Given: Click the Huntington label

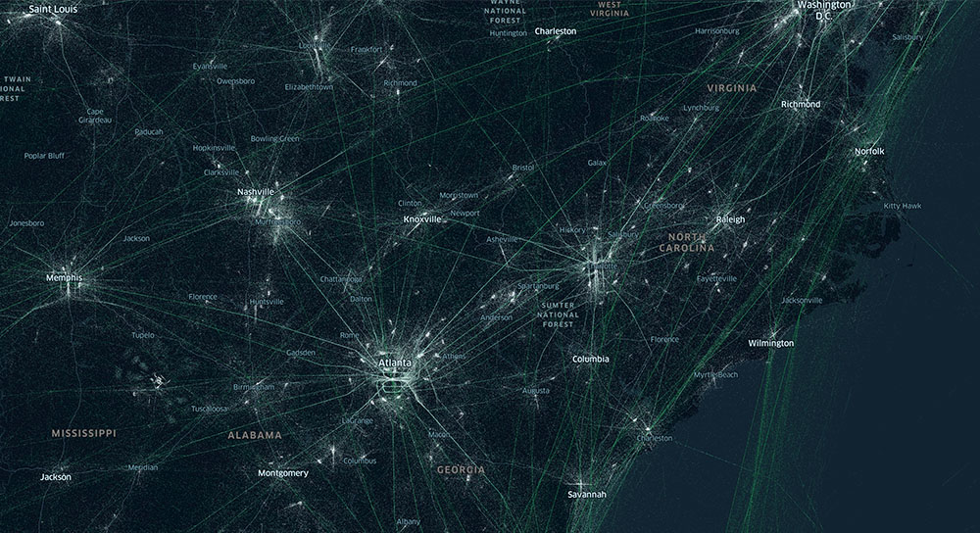Looking at the screenshot, I should point(508,33).
